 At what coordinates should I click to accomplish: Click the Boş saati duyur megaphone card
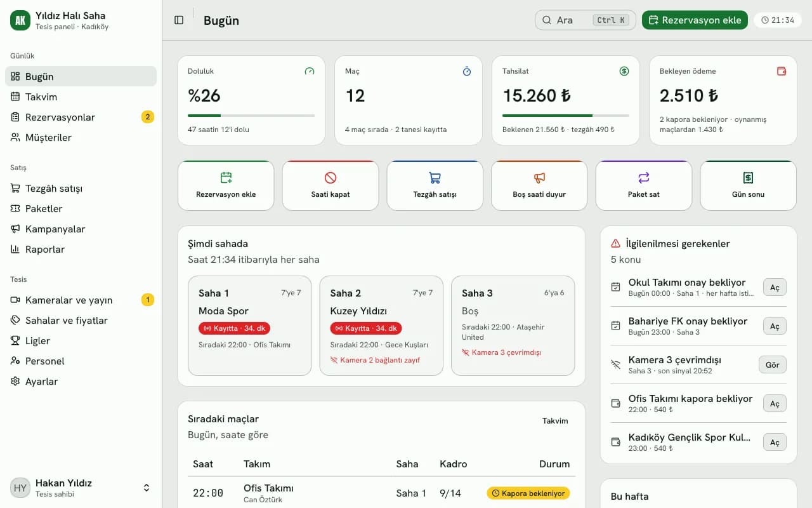539,185
